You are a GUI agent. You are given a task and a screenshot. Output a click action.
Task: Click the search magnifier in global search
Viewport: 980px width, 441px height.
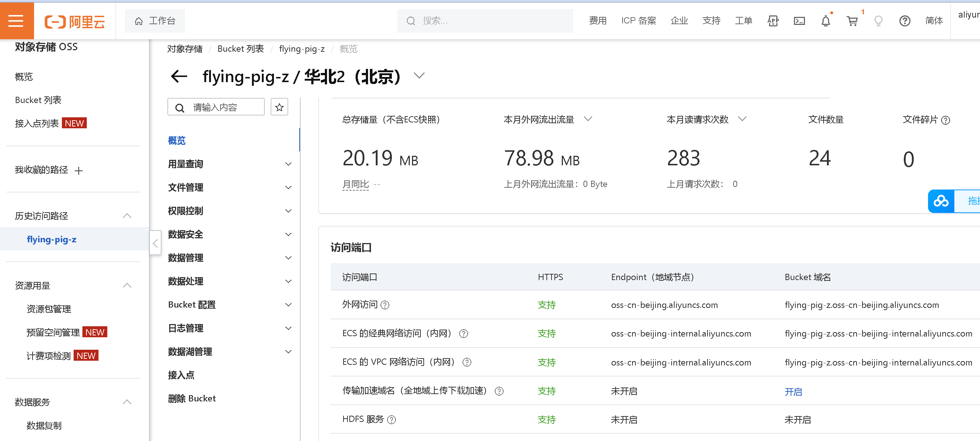tap(411, 21)
